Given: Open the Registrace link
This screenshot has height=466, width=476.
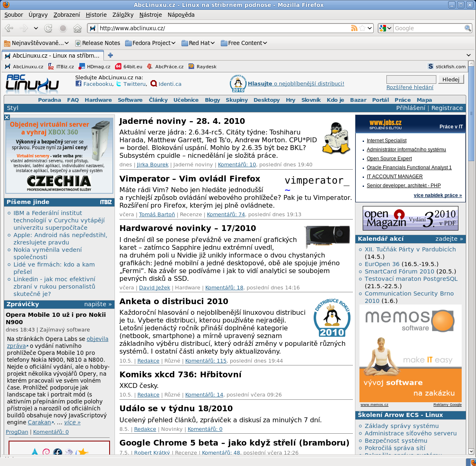Looking at the screenshot, I should point(447,108).
